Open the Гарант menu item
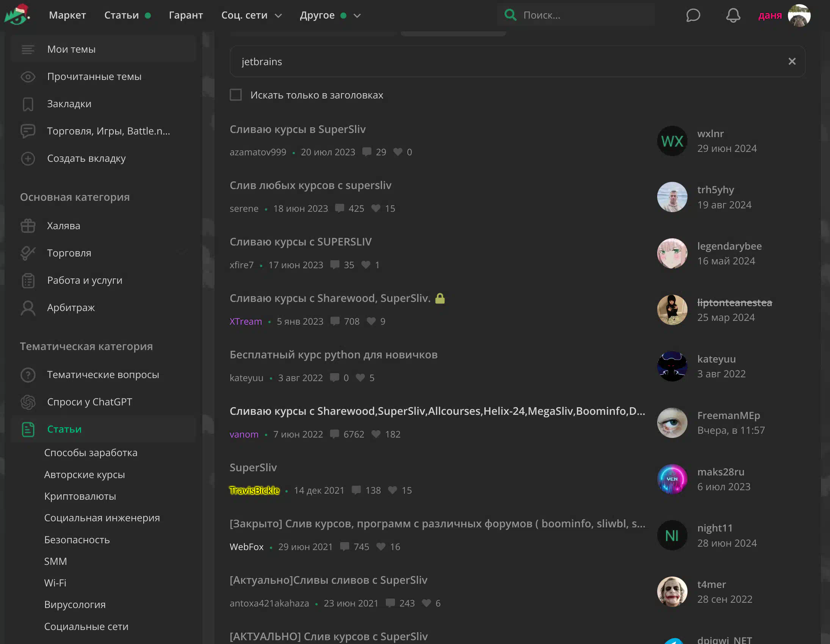Image resolution: width=830 pixels, height=644 pixels. point(186,15)
